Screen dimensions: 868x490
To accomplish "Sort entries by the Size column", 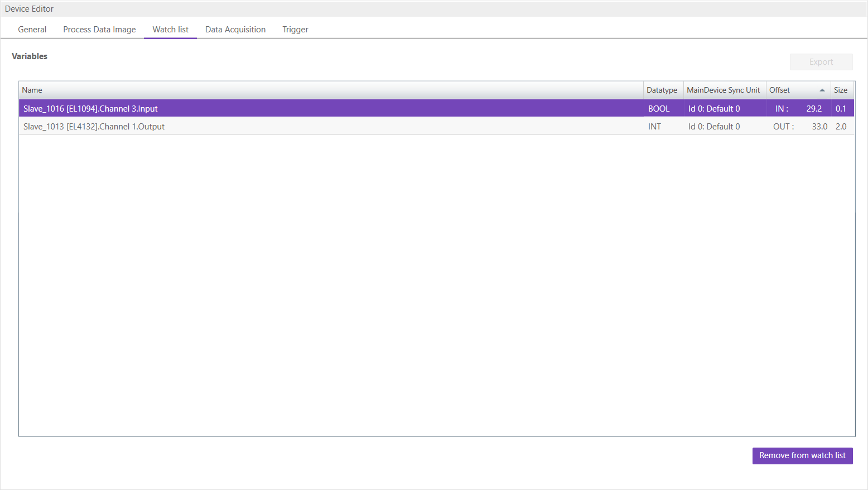I will [x=841, y=90].
